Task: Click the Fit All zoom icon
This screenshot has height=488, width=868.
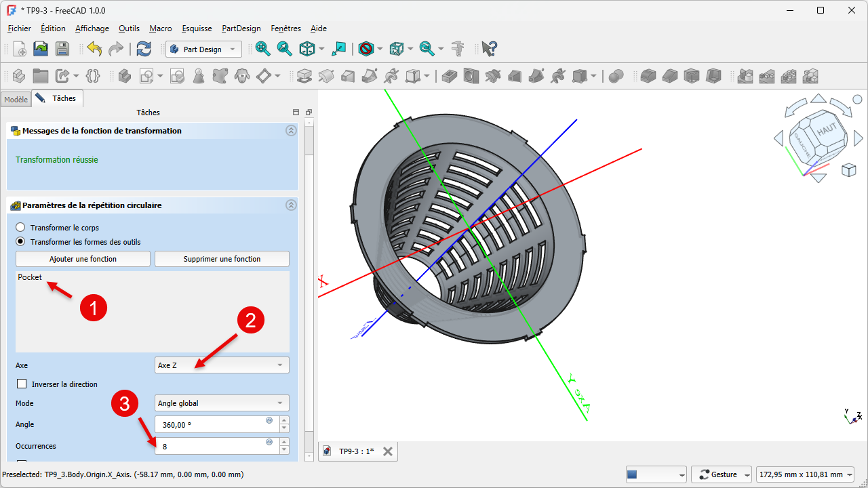Action: (x=263, y=49)
